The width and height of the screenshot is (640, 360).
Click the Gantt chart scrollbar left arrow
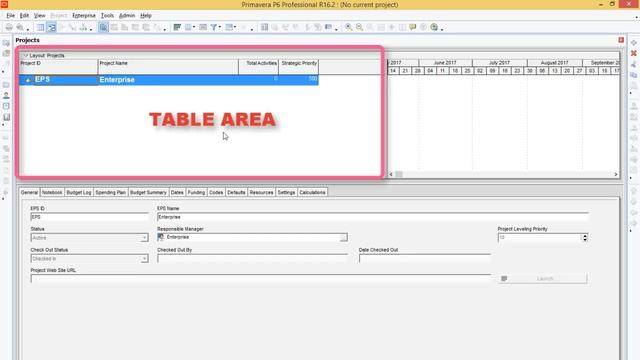pyautogui.click(x=391, y=174)
